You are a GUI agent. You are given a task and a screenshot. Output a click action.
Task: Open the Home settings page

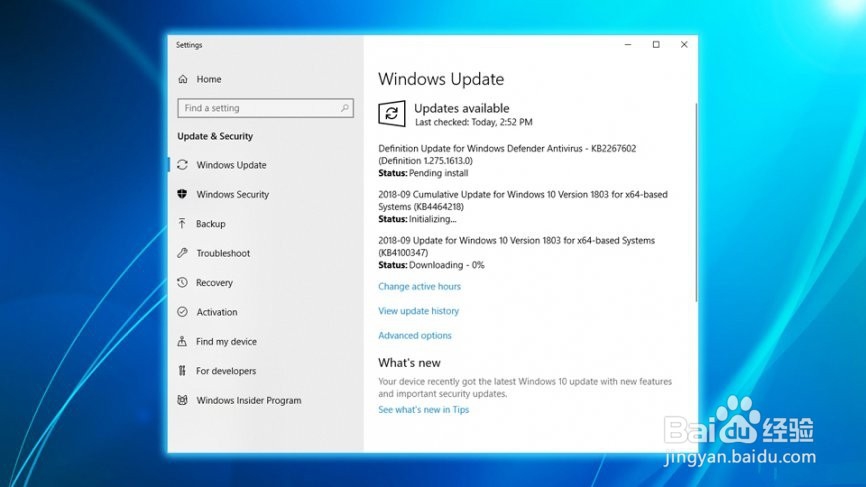tap(208, 79)
